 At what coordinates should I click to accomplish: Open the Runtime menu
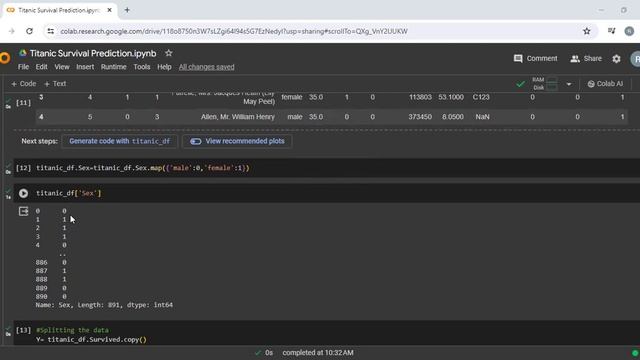113,67
